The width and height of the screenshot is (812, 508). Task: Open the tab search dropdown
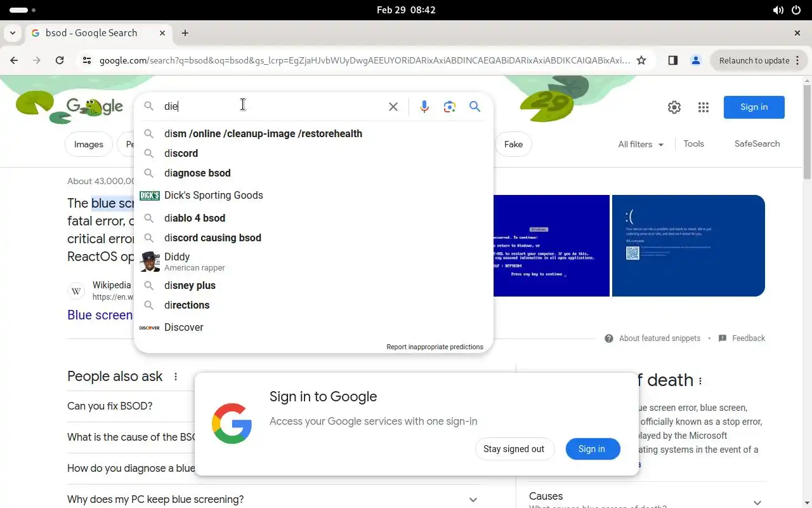(x=13, y=33)
